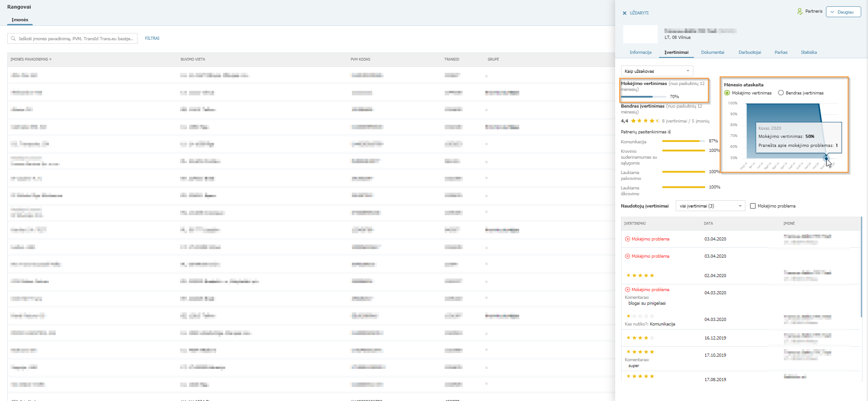Viewport: 868px width, 401px height.
Task: Click the TRANSID column header
Action: (x=451, y=59)
